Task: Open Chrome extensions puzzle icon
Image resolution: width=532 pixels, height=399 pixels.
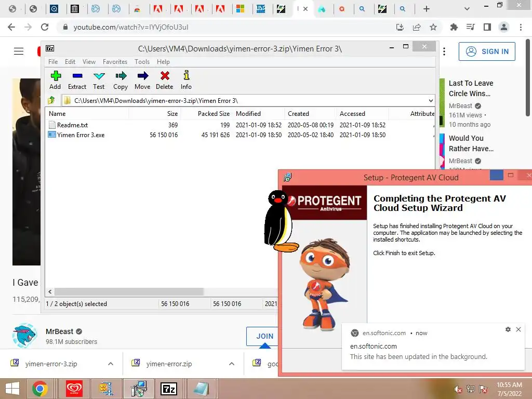Action: [454, 27]
